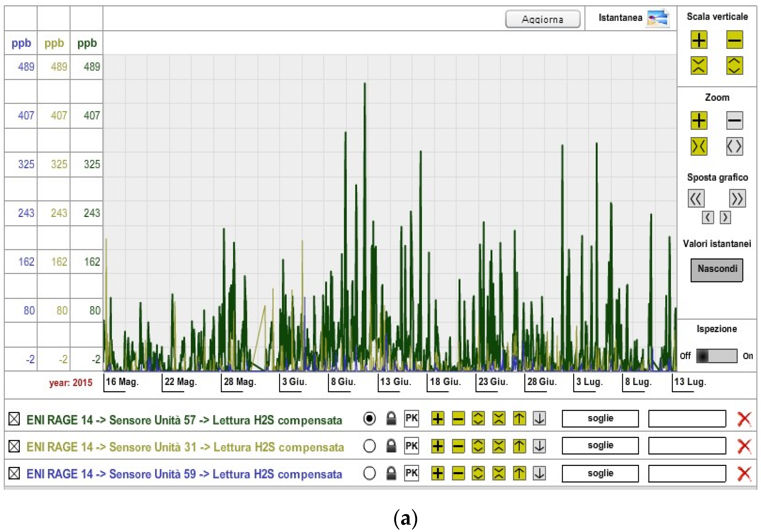Select radio button for Sensore Unità 59
This screenshot has height=532, width=761.
pos(369,473)
